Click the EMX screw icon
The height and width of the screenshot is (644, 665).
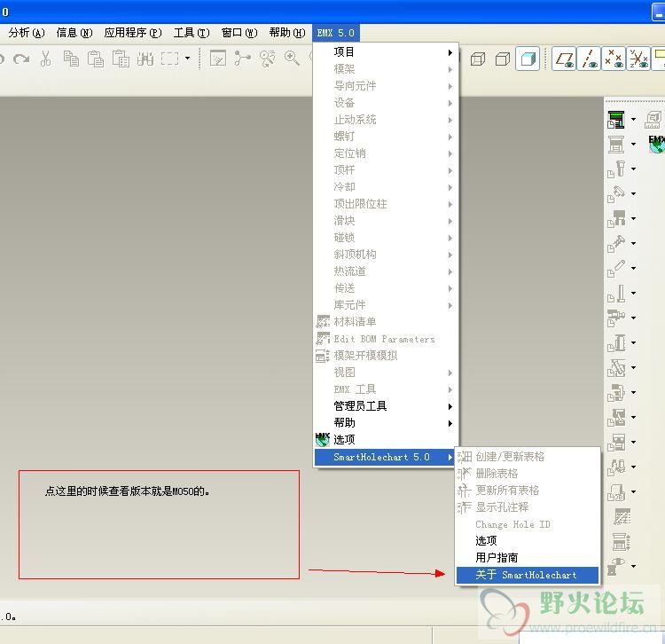[616, 169]
